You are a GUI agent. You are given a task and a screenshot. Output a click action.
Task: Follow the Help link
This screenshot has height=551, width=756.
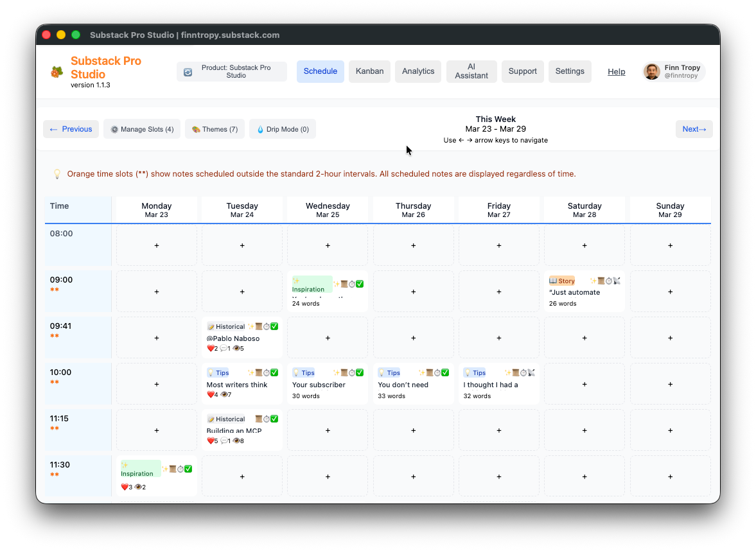[x=616, y=72]
